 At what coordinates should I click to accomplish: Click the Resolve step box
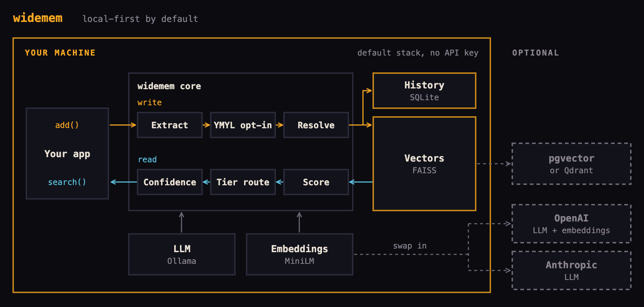pyautogui.click(x=316, y=125)
